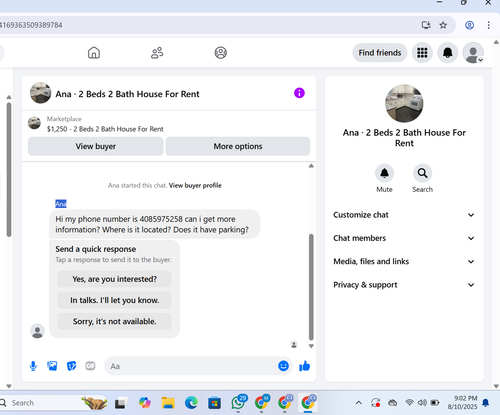500x415 pixels.
Task: Open Task View on the taskbar
Action: tap(121, 403)
